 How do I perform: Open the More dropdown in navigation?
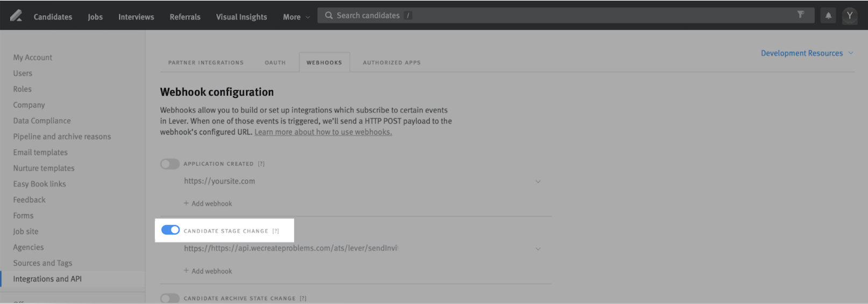296,17
